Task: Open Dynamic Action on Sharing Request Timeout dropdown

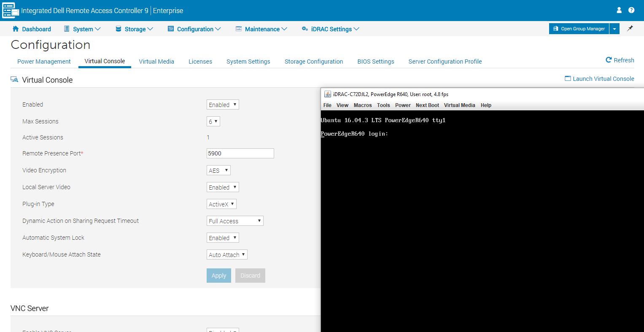Action: pos(235,221)
